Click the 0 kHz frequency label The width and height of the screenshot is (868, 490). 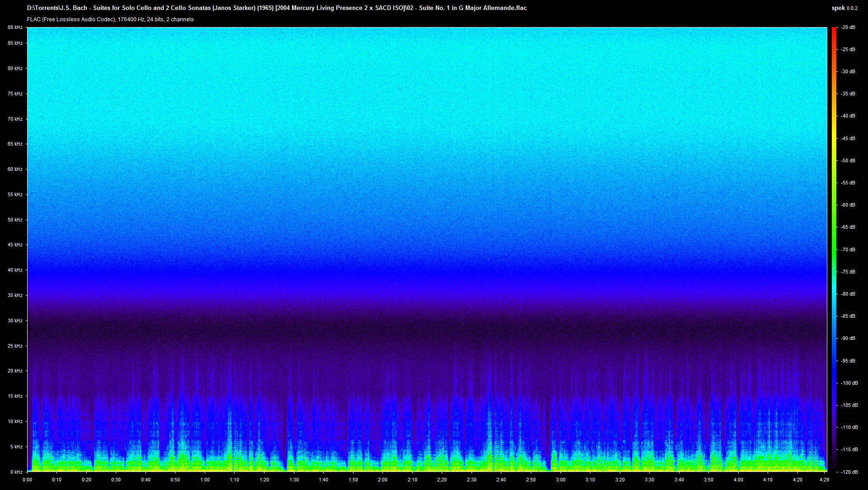click(x=16, y=472)
